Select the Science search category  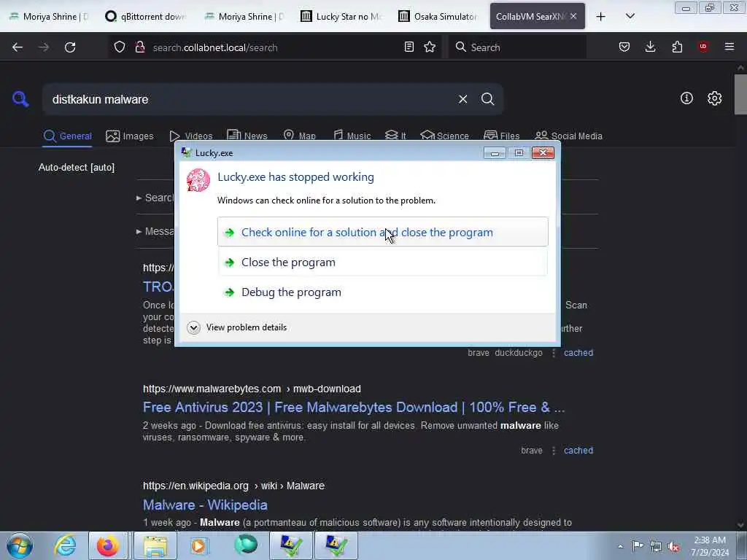444,136
